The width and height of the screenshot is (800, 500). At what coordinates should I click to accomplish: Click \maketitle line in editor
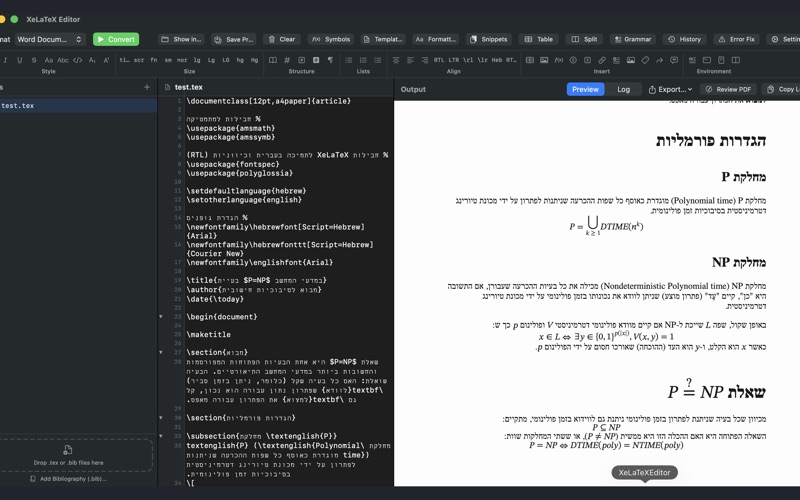pyautogui.click(x=209, y=335)
